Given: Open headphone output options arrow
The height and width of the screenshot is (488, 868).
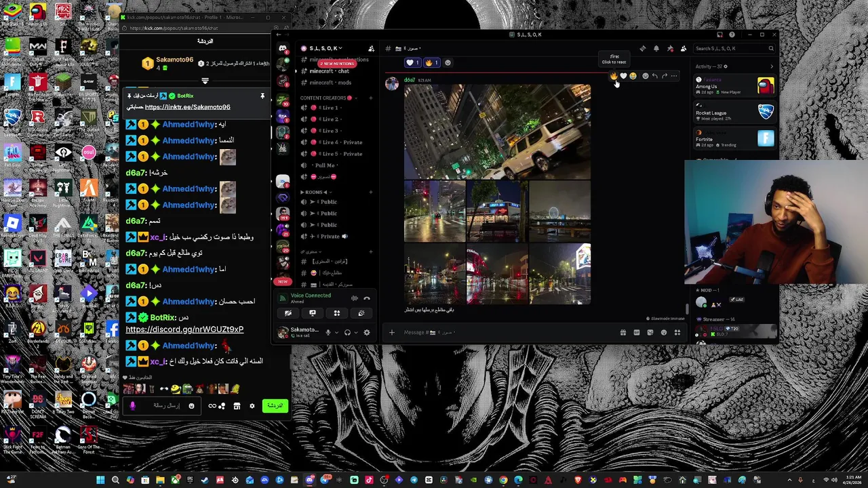Looking at the screenshot, I should 356,332.
